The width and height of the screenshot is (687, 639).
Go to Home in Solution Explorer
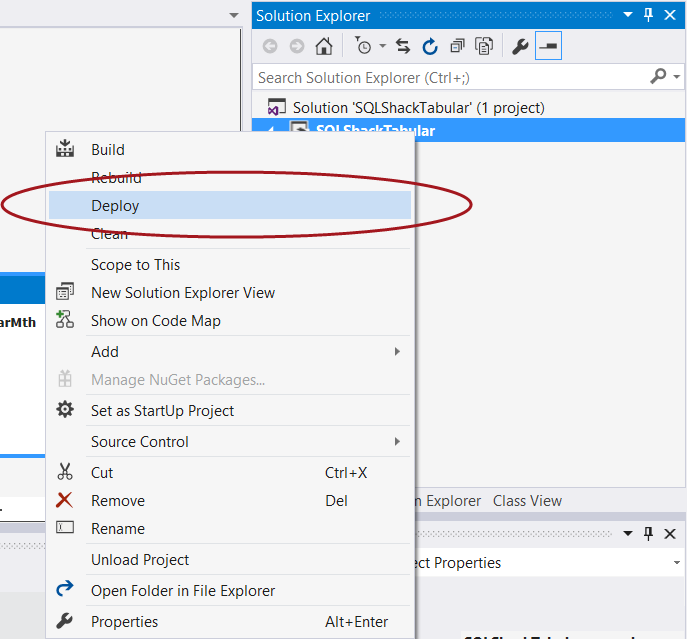(324, 46)
